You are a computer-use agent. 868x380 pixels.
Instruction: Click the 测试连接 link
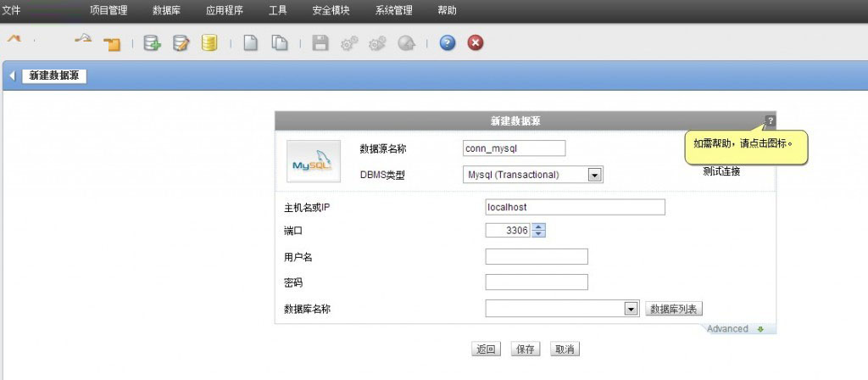click(x=721, y=171)
